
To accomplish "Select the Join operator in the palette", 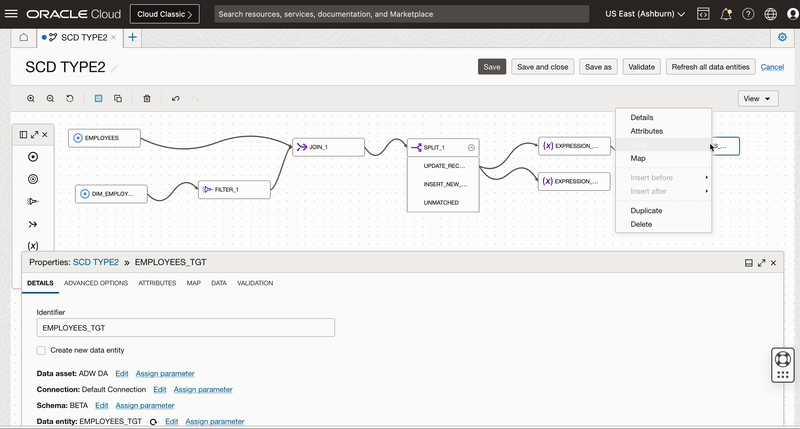I will (x=33, y=224).
